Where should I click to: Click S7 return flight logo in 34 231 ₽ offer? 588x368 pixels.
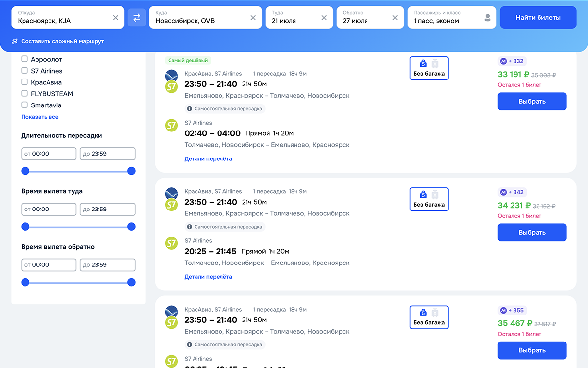[x=171, y=243]
